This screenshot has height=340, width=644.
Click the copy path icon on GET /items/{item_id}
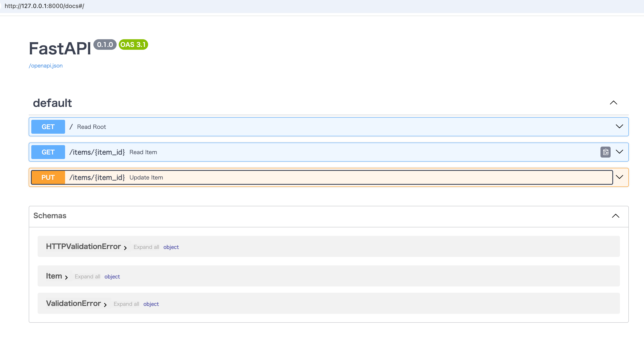(x=606, y=152)
